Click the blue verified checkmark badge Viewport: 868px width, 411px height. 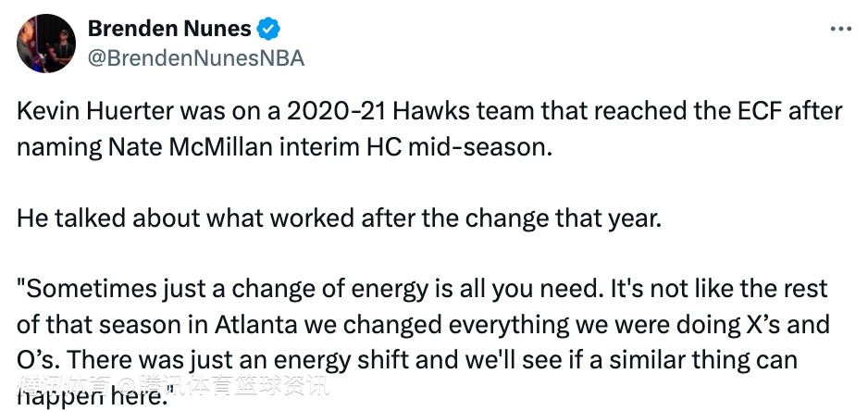point(267,30)
